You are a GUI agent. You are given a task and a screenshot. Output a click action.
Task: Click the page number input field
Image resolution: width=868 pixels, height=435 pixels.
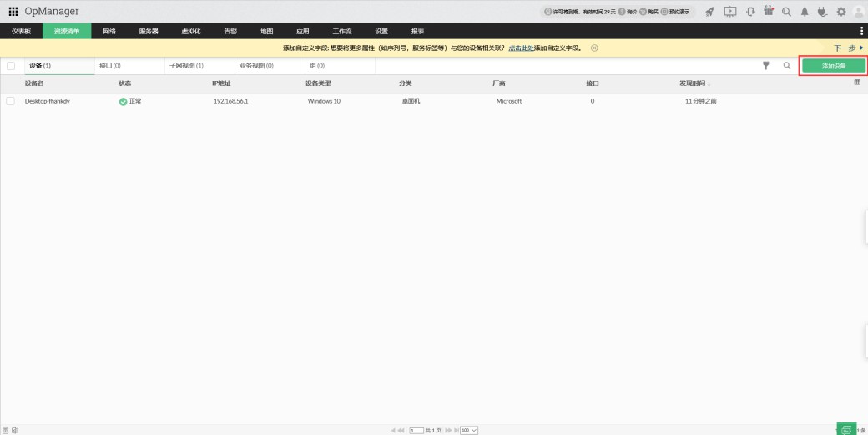[416, 431]
